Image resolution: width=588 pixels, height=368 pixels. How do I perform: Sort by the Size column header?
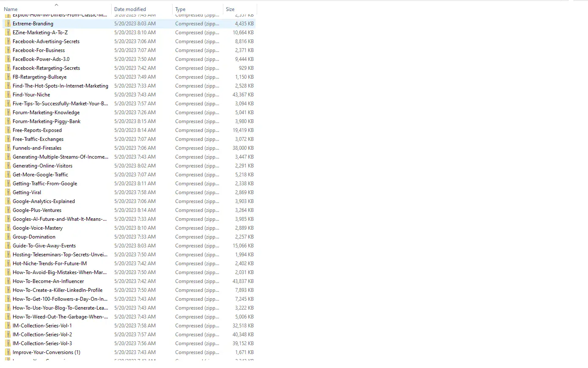230,9
